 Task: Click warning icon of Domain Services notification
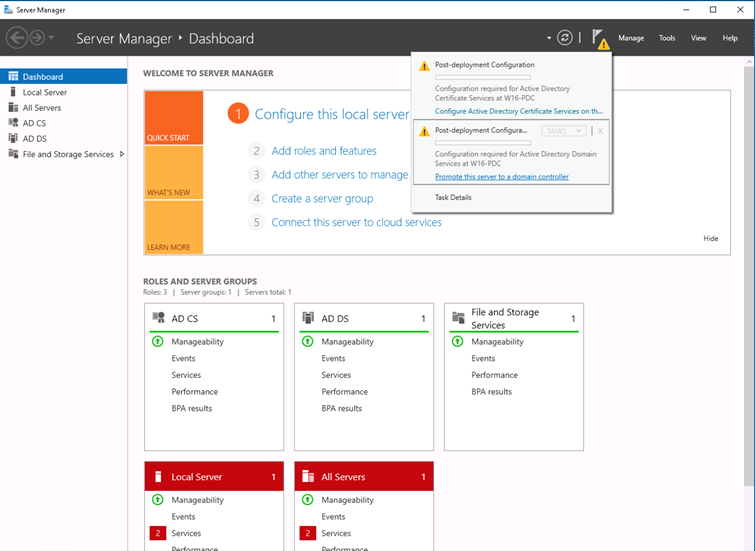pyautogui.click(x=424, y=131)
